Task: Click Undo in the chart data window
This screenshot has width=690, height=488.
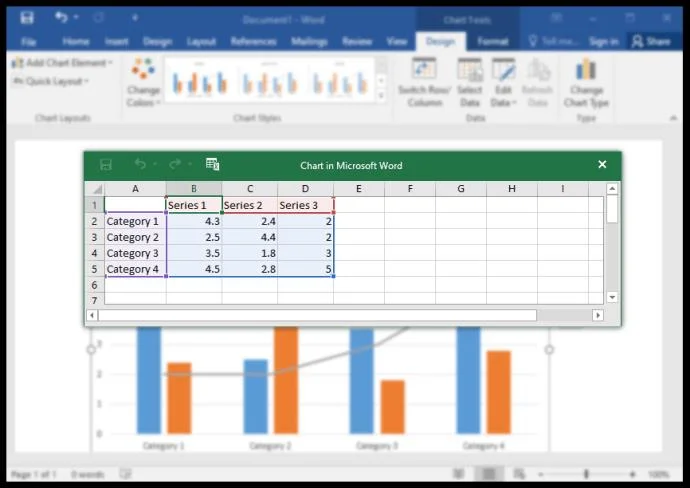Action: pos(140,164)
